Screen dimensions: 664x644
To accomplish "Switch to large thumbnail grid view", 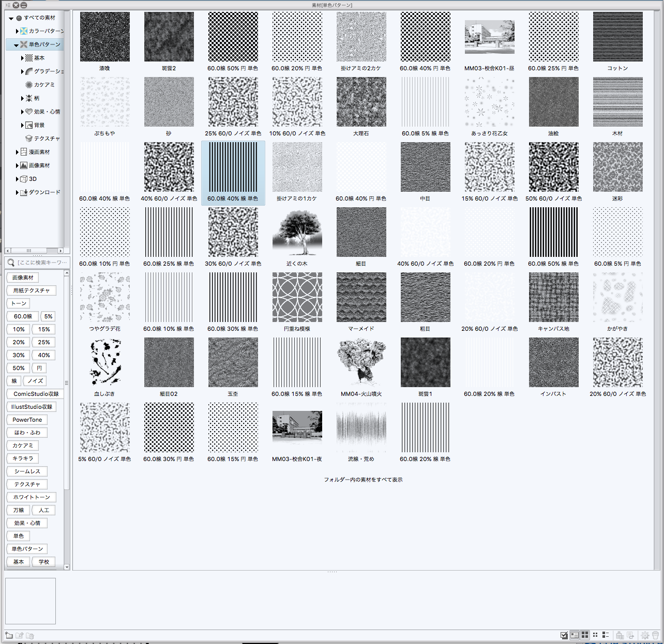I will (x=585, y=635).
